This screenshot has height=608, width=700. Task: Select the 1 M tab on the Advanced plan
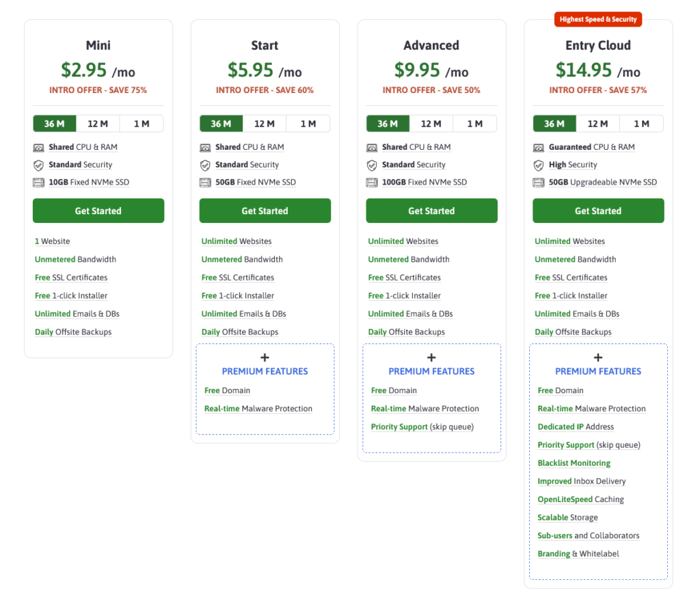475,124
